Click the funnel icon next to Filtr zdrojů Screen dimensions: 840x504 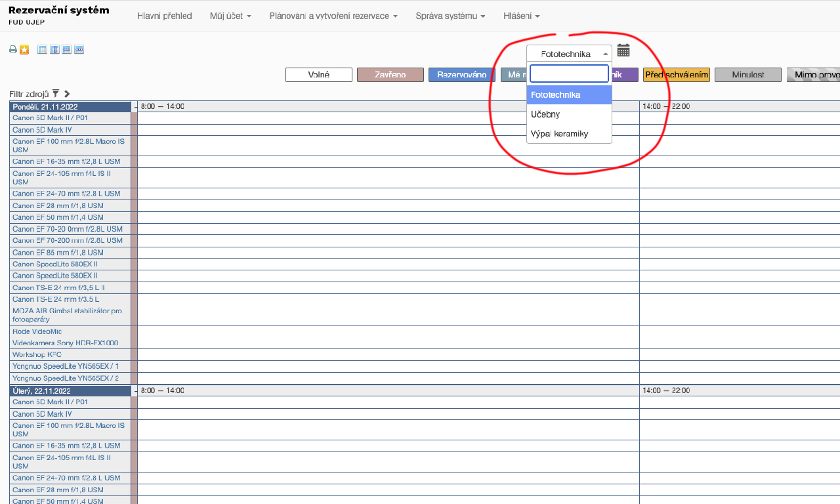(56, 94)
